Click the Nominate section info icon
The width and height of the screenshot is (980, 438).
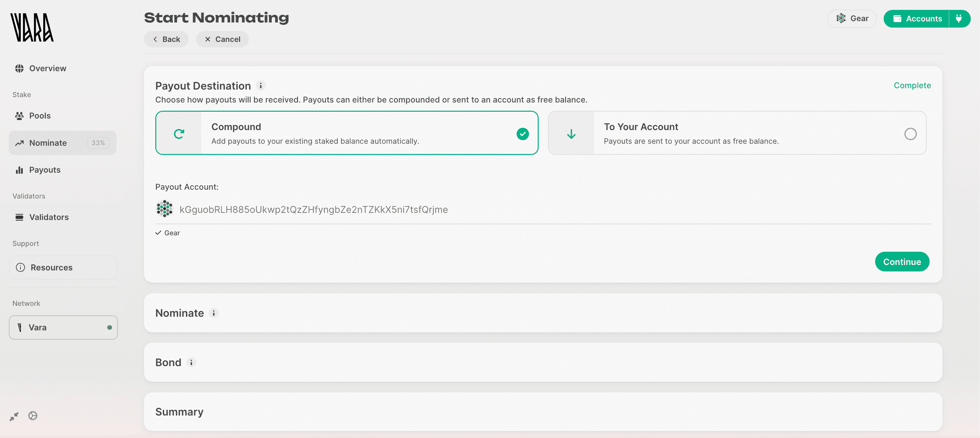[214, 313]
